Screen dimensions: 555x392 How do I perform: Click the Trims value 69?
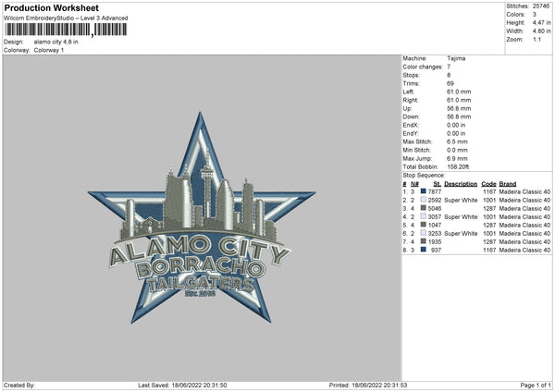click(x=450, y=83)
